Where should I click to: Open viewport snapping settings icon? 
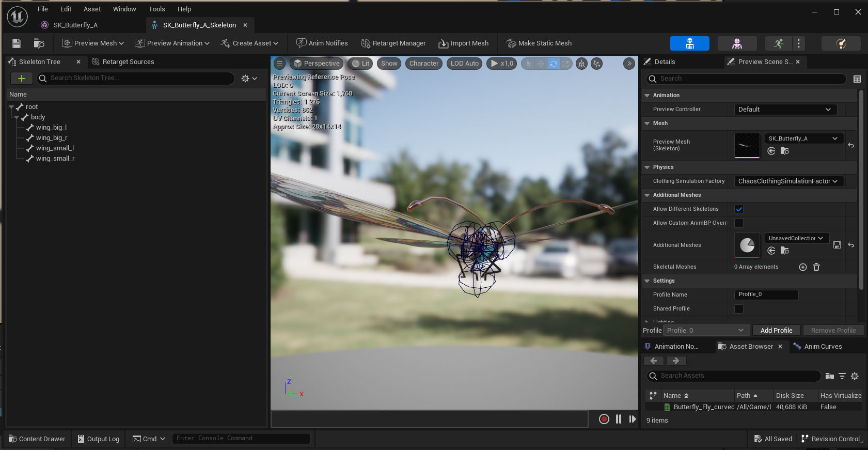[x=597, y=64]
